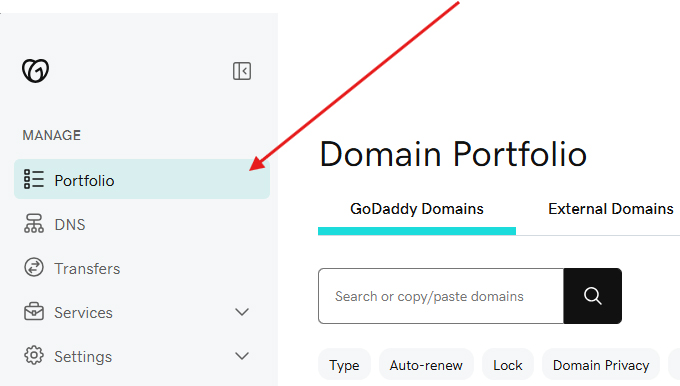Click the Domain Portfolio heading
680x386 pixels.
point(453,154)
